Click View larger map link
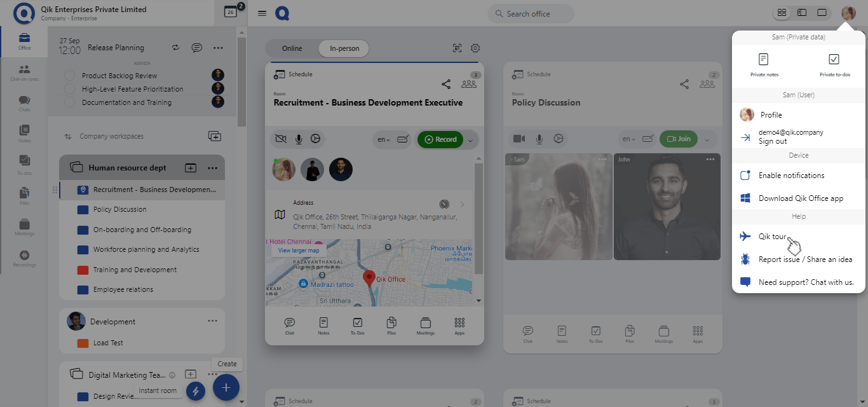 [x=298, y=251]
